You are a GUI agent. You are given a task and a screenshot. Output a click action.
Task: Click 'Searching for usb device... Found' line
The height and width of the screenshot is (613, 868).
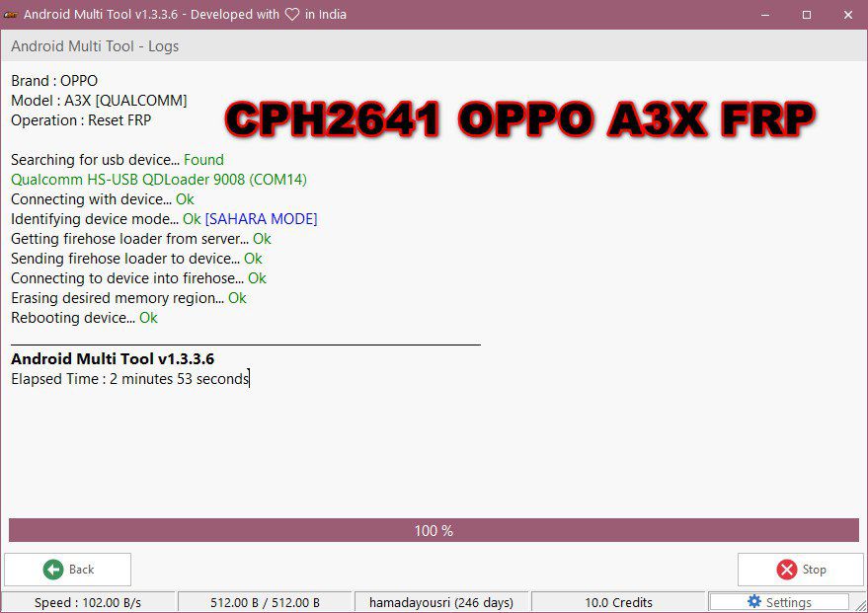point(118,160)
